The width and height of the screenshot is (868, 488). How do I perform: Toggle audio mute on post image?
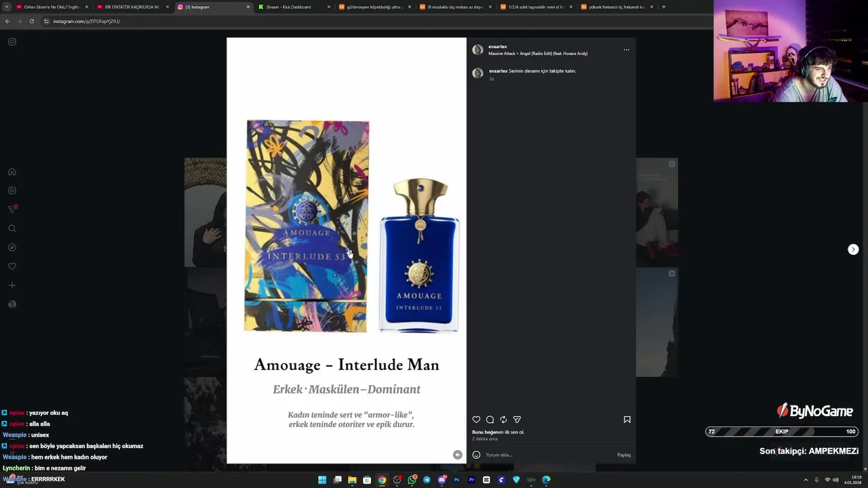[x=458, y=455]
